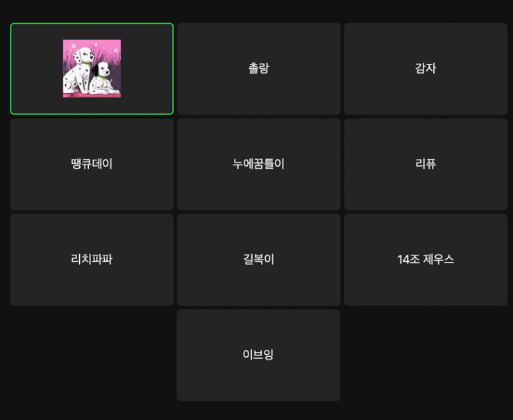Pick the 리퓨 participant tile
This screenshot has width=513, height=420.
[x=426, y=165]
